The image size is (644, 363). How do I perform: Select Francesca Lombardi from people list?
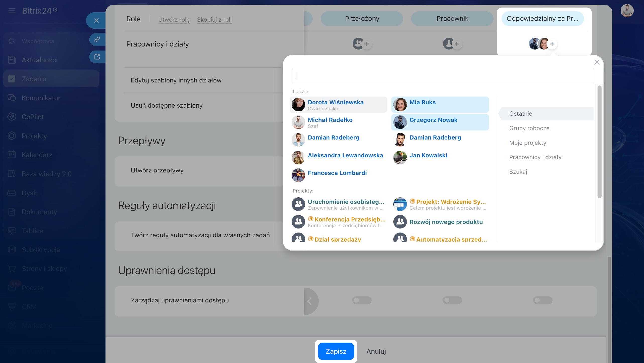[x=338, y=175]
